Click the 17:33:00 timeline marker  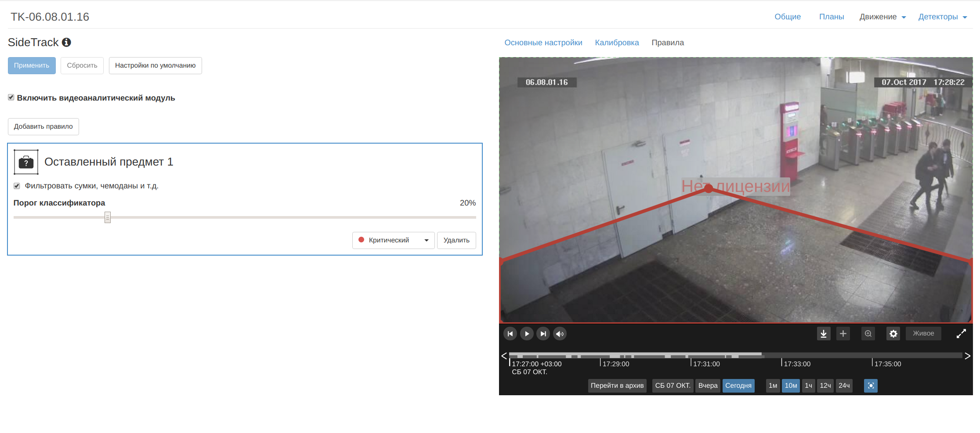(x=797, y=364)
